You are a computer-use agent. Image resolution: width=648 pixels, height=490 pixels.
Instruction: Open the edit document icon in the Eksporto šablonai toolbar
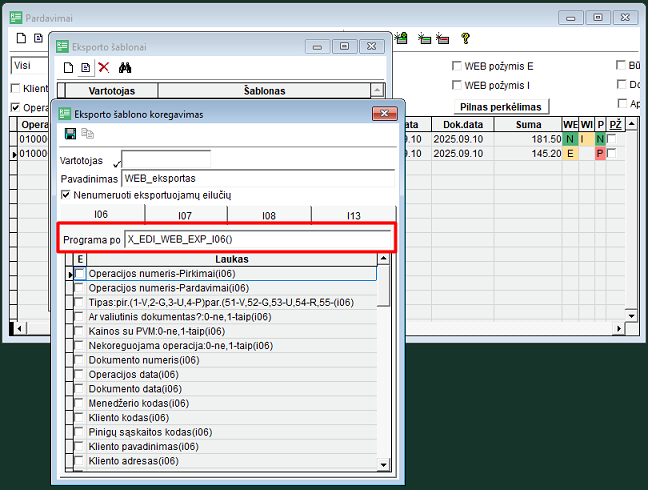(x=86, y=67)
